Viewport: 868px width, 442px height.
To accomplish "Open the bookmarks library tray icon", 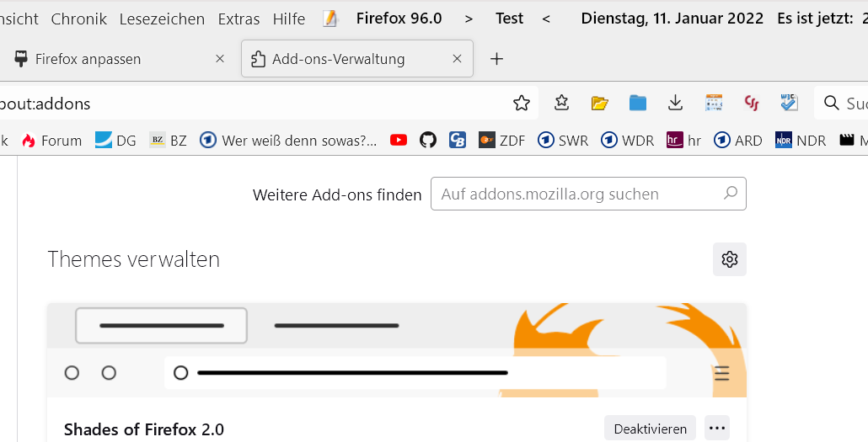I will [x=562, y=103].
